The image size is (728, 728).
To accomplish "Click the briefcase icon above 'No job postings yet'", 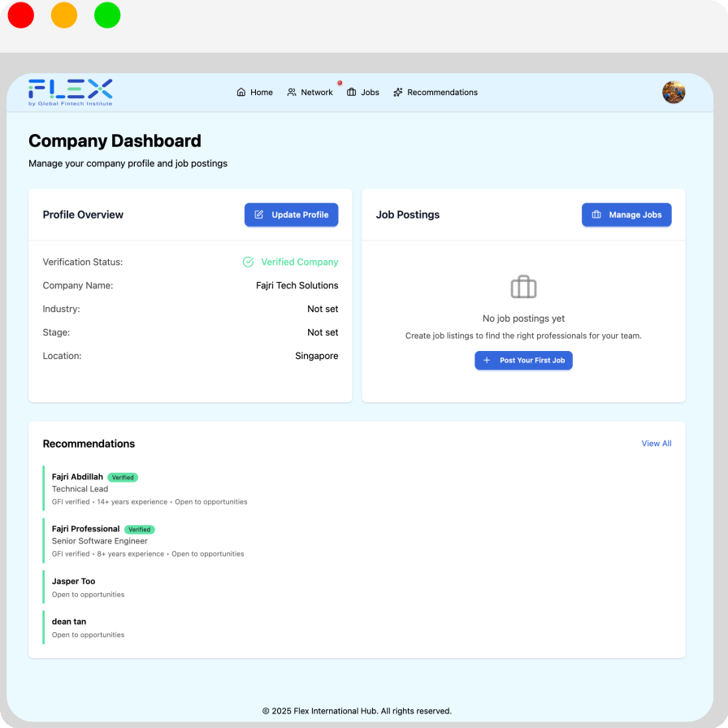I will pyautogui.click(x=523, y=287).
